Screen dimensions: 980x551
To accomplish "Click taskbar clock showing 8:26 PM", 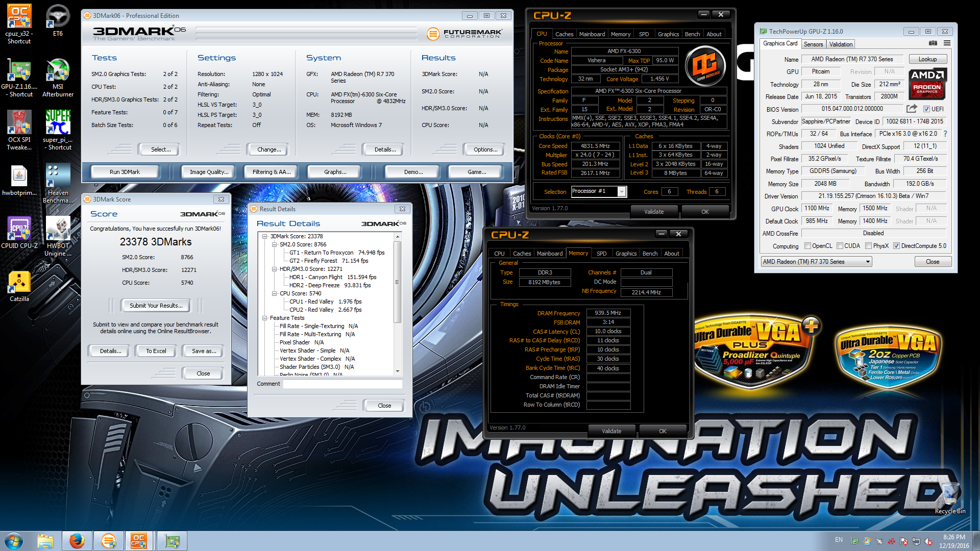I will [954, 541].
